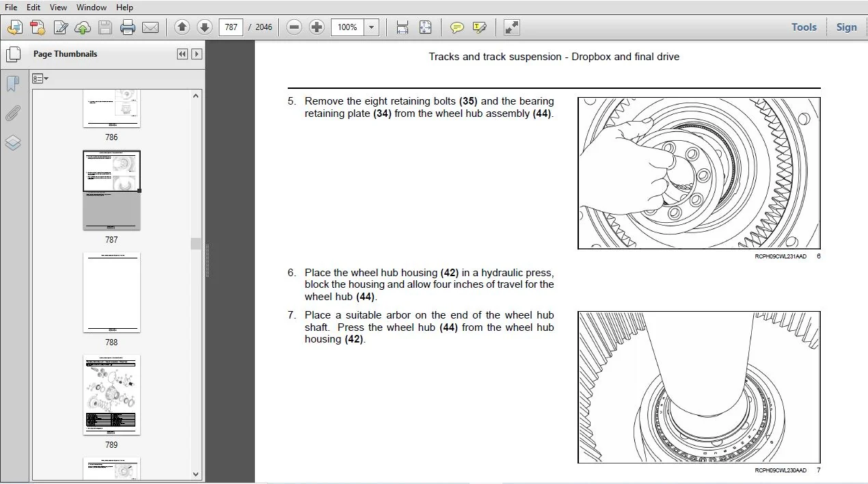
Task: Open the Edit menu
Action: 33,7
